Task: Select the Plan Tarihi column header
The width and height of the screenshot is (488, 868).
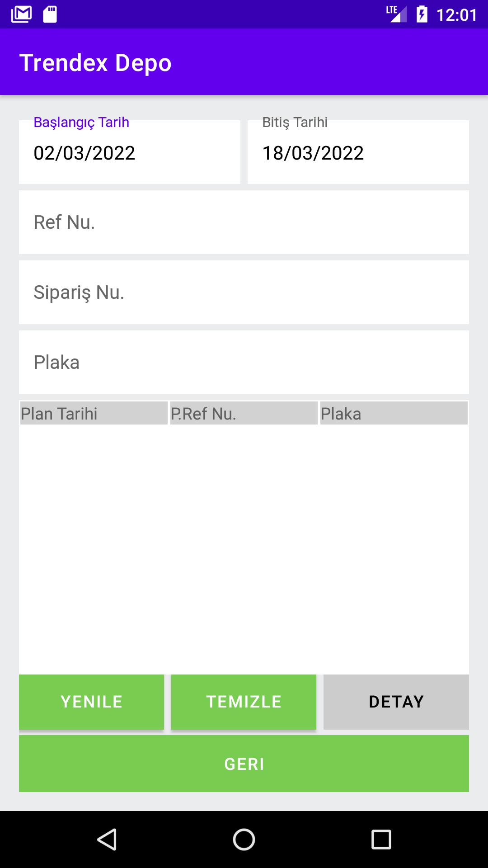Action: [x=94, y=413]
